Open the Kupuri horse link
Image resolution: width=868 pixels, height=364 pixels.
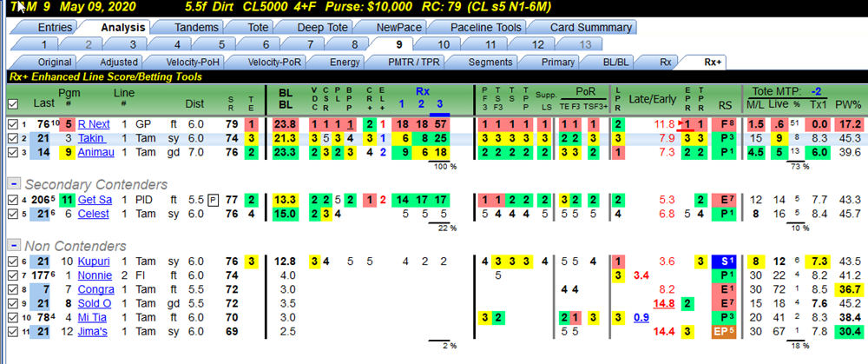[94, 261]
